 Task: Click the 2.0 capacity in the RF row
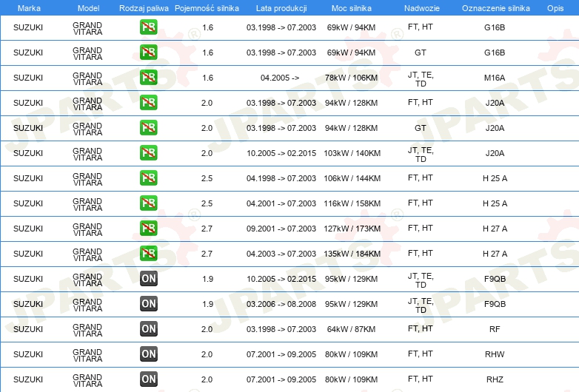tap(207, 329)
